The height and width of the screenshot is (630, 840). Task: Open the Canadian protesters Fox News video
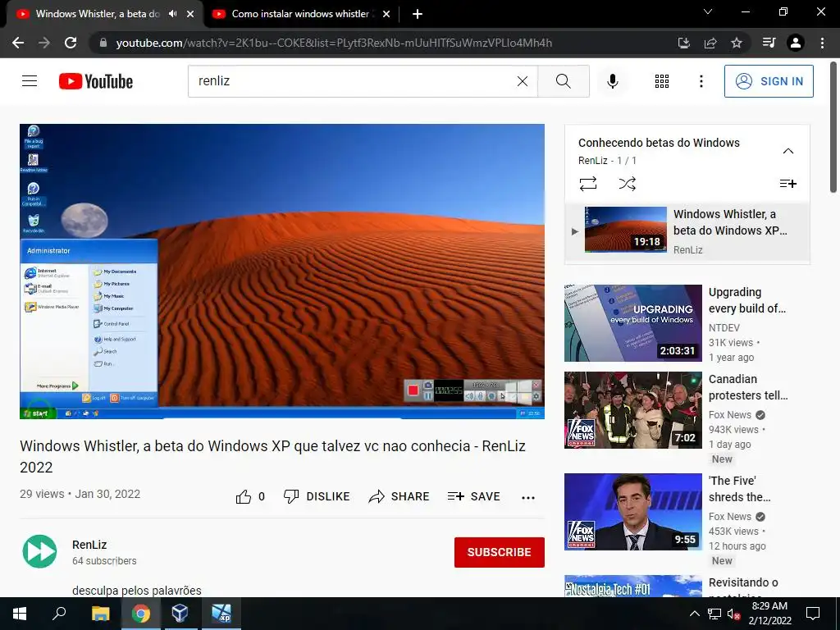coord(633,410)
